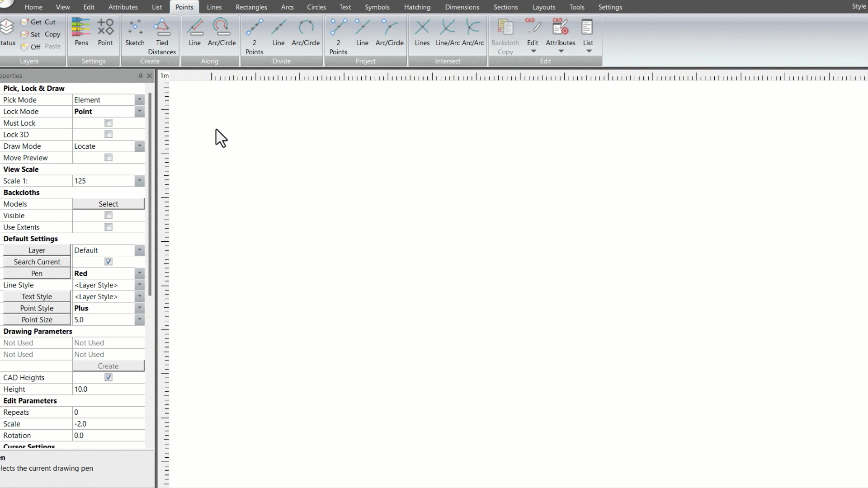868x488 pixels.
Task: Switch to the Hatching ribbon tab
Action: coord(417,7)
